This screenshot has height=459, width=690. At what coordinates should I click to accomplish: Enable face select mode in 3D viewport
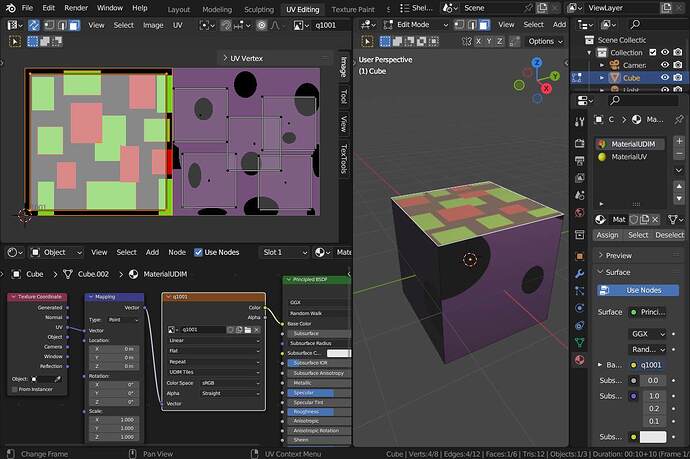pyautogui.click(x=484, y=25)
